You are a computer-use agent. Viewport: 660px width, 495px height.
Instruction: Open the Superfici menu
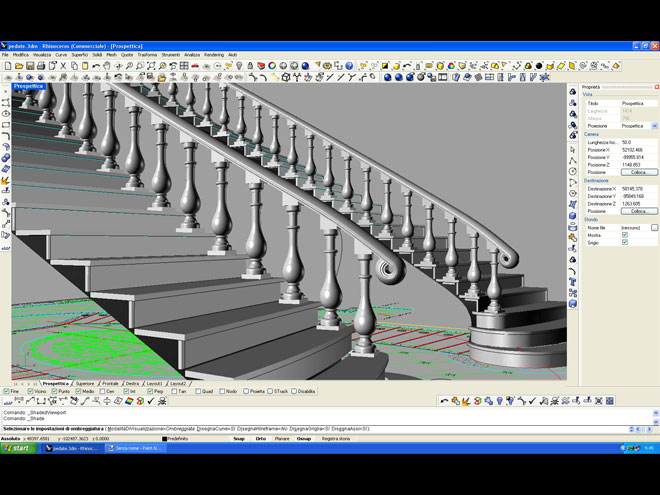coord(80,55)
